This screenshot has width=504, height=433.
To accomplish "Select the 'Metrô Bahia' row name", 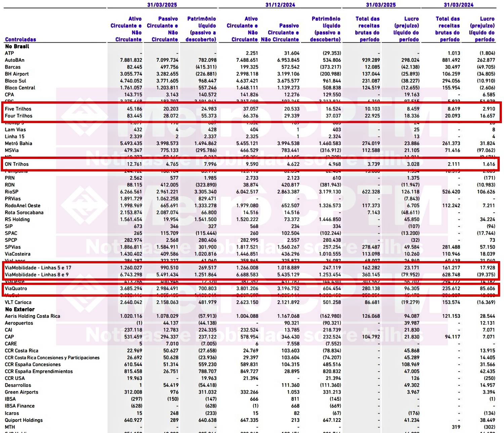I will 18,143.
